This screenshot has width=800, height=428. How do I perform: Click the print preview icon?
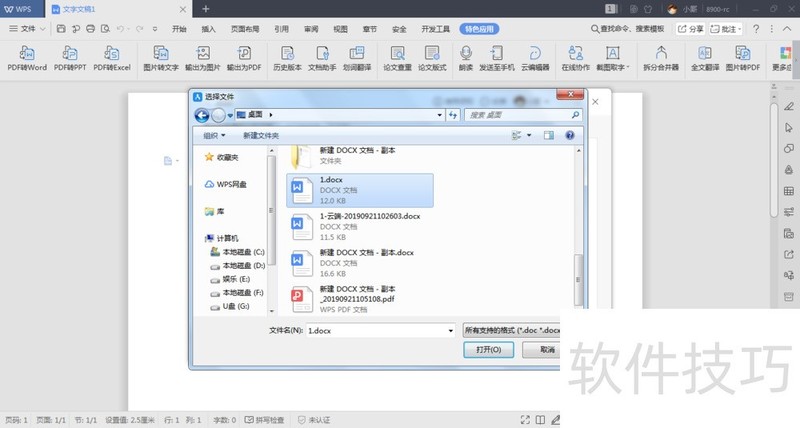tap(105, 29)
